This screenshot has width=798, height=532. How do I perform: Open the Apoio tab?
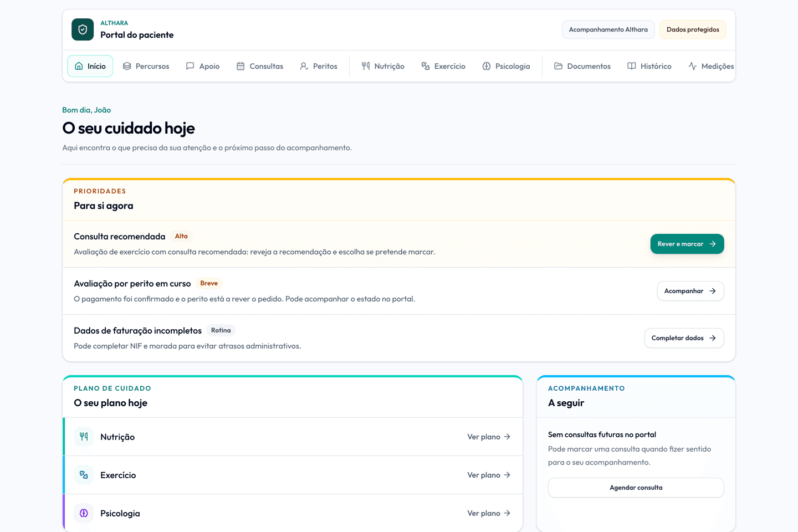(203, 66)
